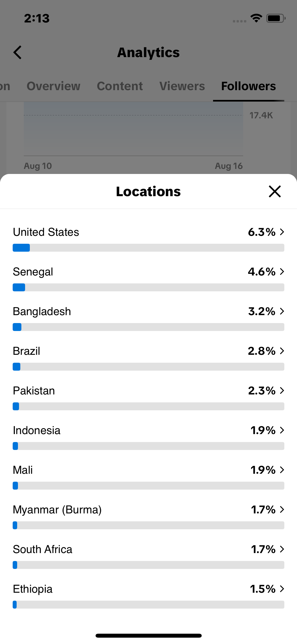The image size is (297, 644).
Task: Tap the Ethiopia 1.5% chevron icon
Action: click(282, 589)
